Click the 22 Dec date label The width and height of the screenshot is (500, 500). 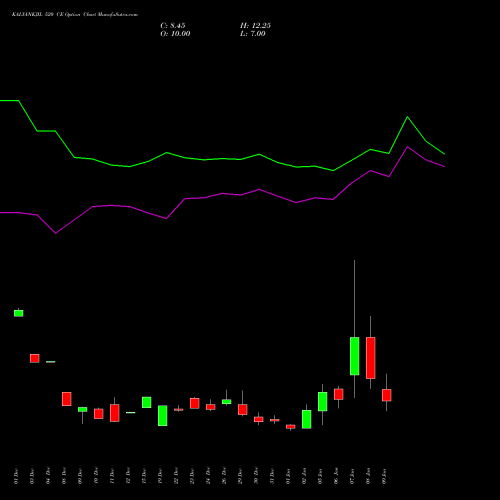(x=176, y=476)
